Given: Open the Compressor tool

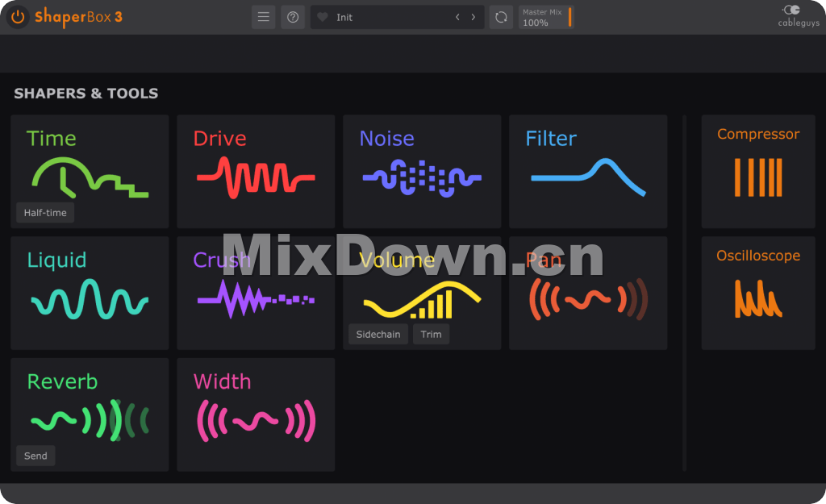Looking at the screenshot, I should [x=758, y=172].
